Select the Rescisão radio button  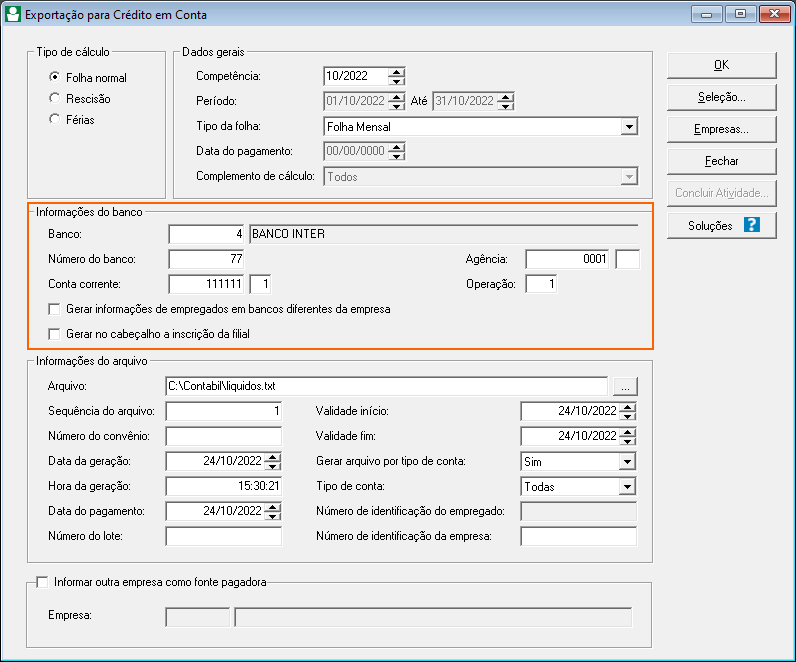click(x=55, y=99)
